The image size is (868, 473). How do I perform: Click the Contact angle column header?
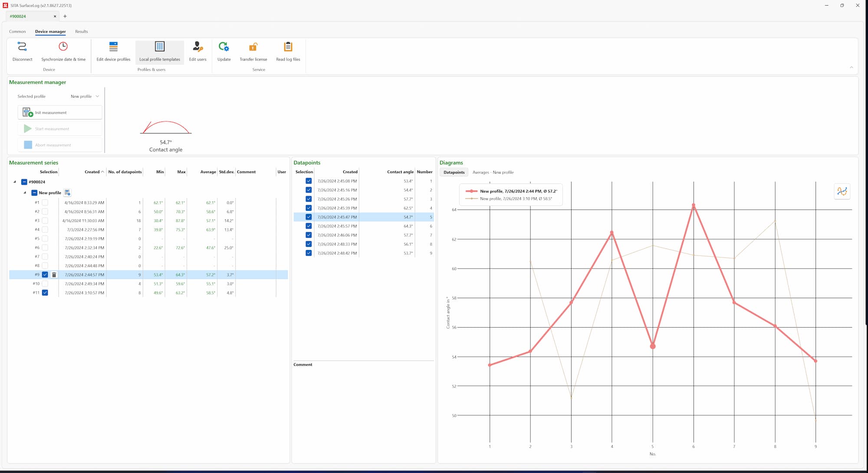click(400, 172)
